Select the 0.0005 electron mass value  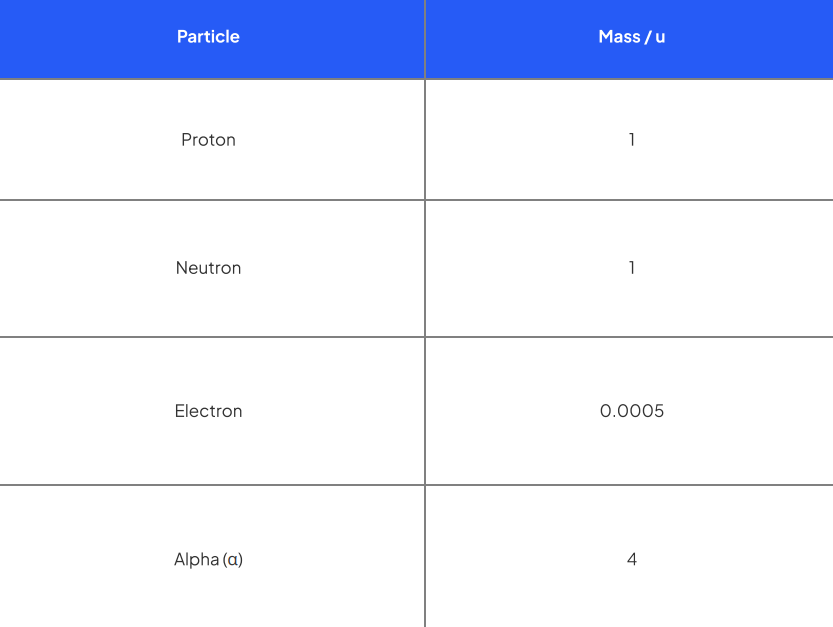click(631, 411)
